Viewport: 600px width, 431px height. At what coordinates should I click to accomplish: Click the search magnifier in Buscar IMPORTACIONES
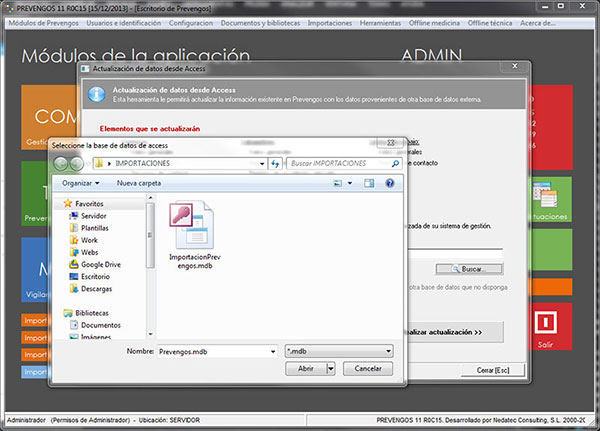click(x=395, y=164)
